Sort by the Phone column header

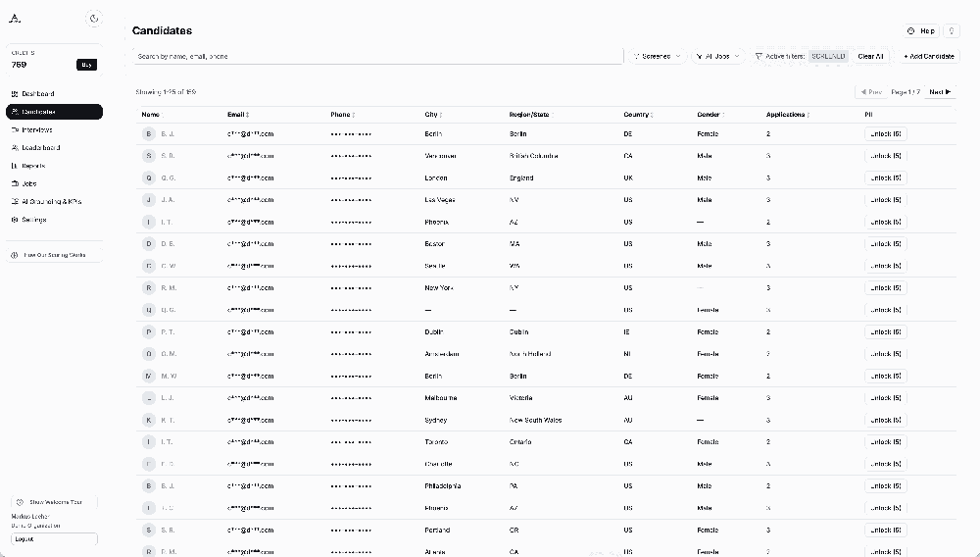[342, 115]
